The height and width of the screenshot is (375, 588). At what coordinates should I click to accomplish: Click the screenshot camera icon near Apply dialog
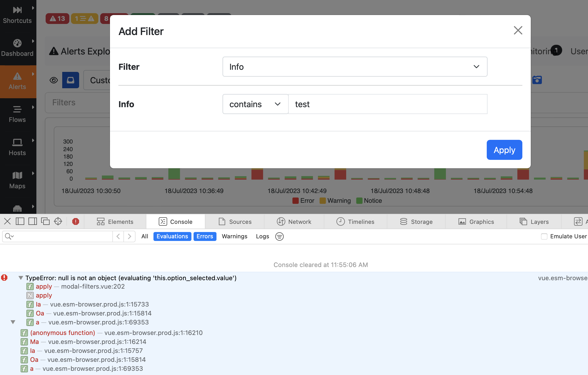click(537, 80)
